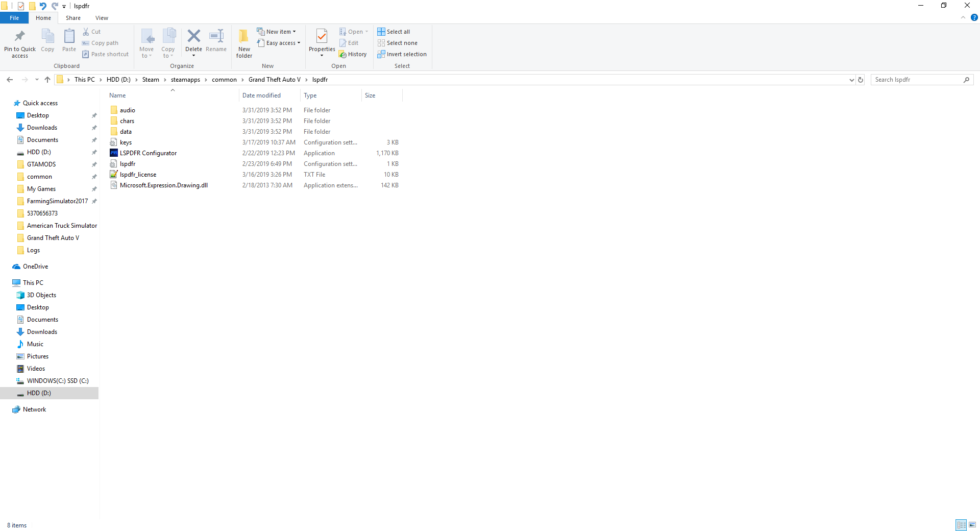Viewport: 980px width, 531px height.
Task: Switch to the Home ribbon tab
Action: pyautogui.click(x=43, y=18)
